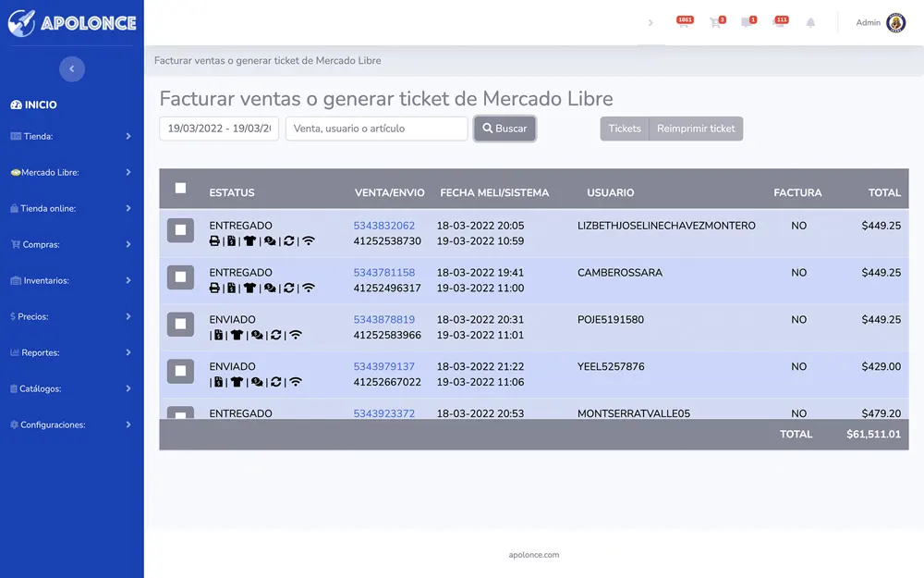Click the sync refresh icon in CAMBEROSSARA row
Viewport: 924px width, 578px height.
coord(288,288)
